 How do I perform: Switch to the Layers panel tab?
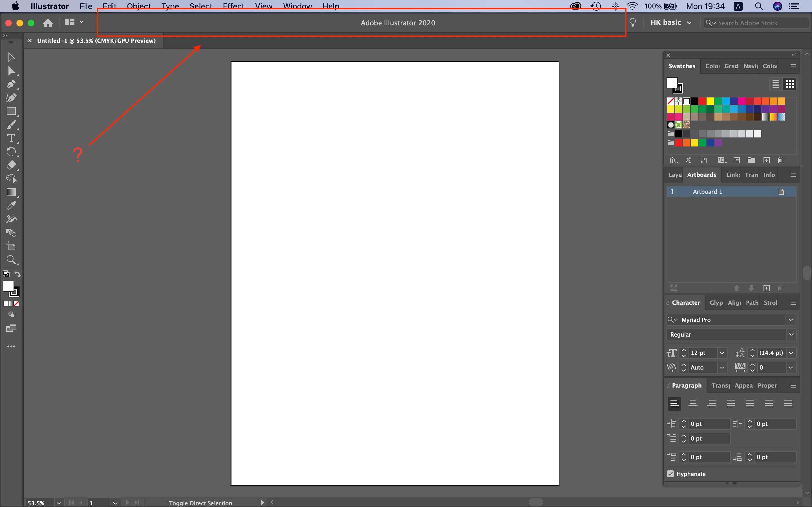point(674,175)
